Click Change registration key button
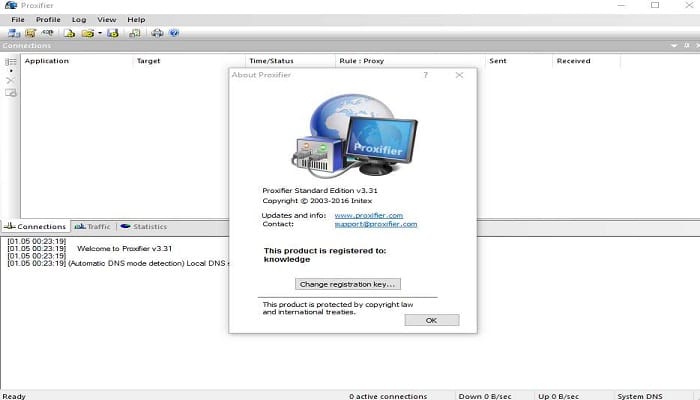Viewport: 700px width, 400px height. pyautogui.click(x=348, y=284)
